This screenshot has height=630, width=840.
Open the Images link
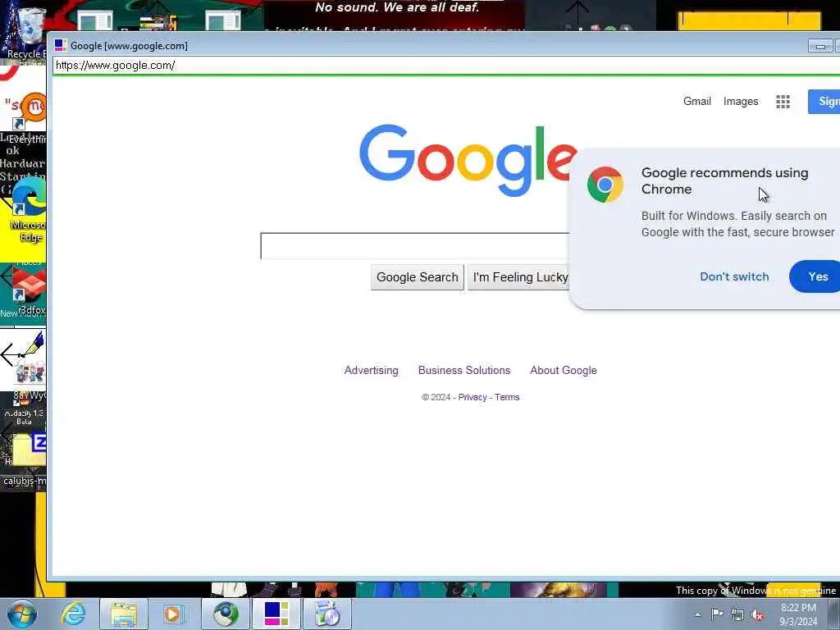741,101
